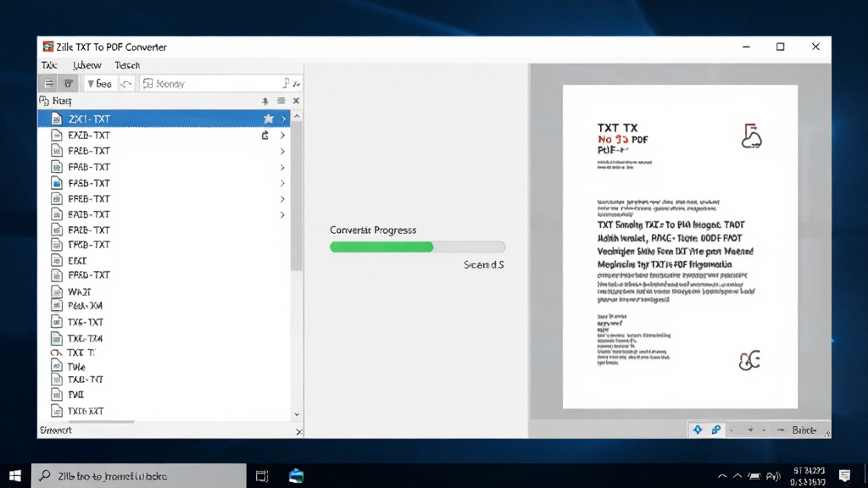Expand chevron on the FPAB-TXT row
868x488 pixels.
[282, 167]
